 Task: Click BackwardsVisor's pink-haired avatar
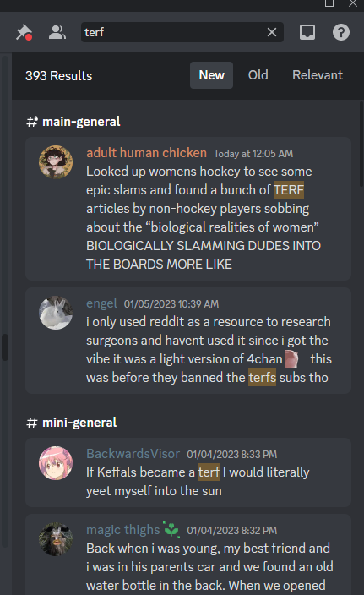pos(56,463)
